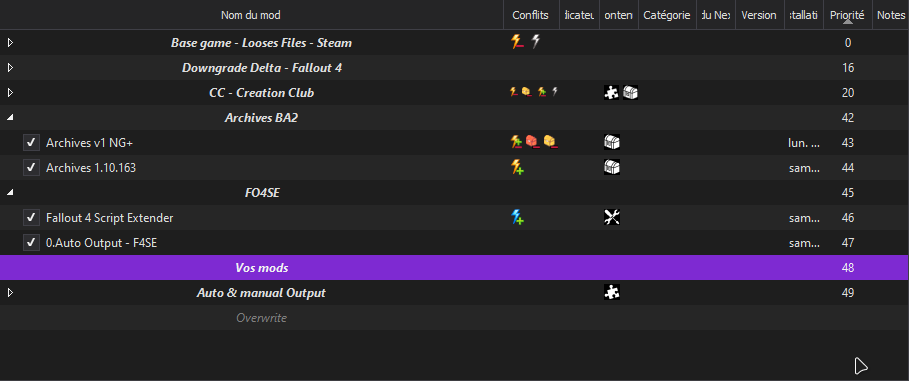Disable the Fallout 4 Script Extender checkbox
Viewport: 909px width, 381px height.
click(31, 217)
